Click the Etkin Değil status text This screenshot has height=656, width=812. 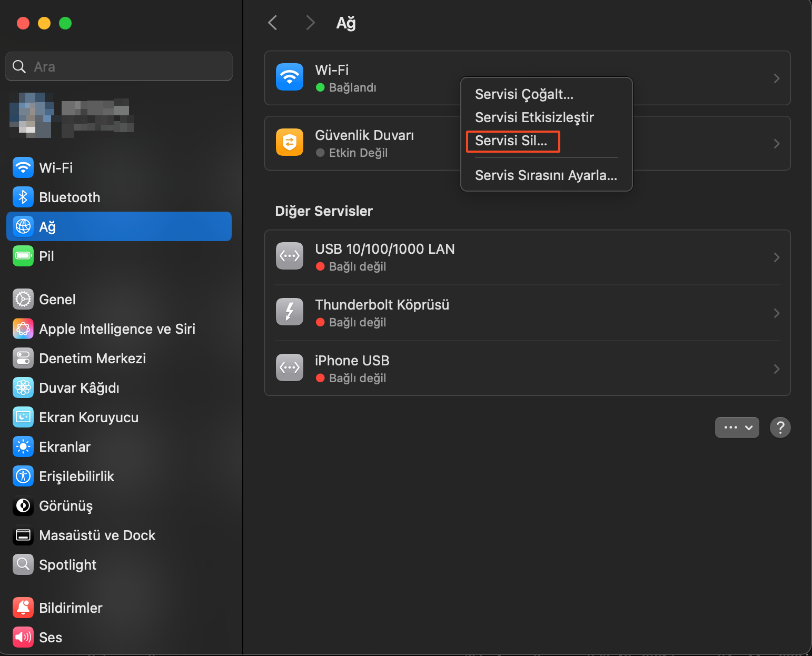[359, 153]
